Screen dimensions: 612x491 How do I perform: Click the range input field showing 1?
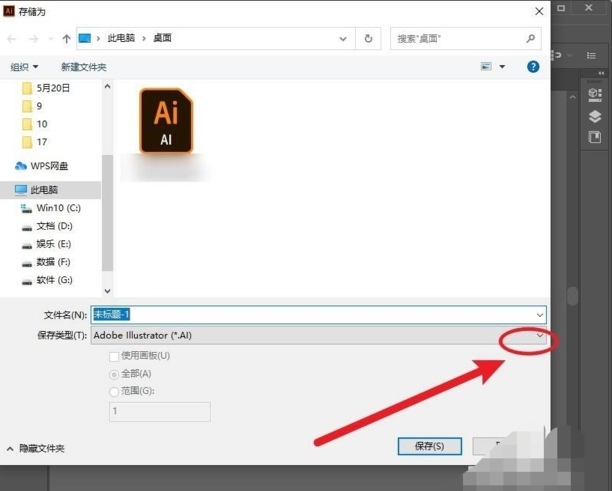[x=160, y=412]
